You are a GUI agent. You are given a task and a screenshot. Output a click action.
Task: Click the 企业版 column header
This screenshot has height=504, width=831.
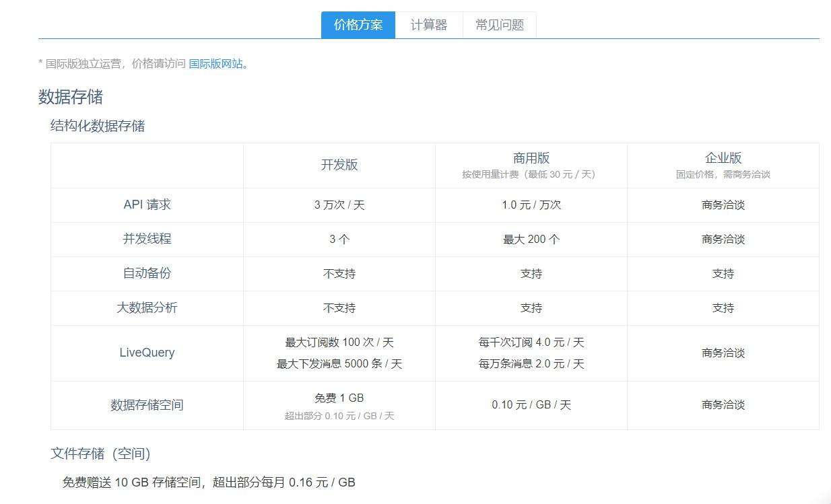pyautogui.click(x=724, y=160)
